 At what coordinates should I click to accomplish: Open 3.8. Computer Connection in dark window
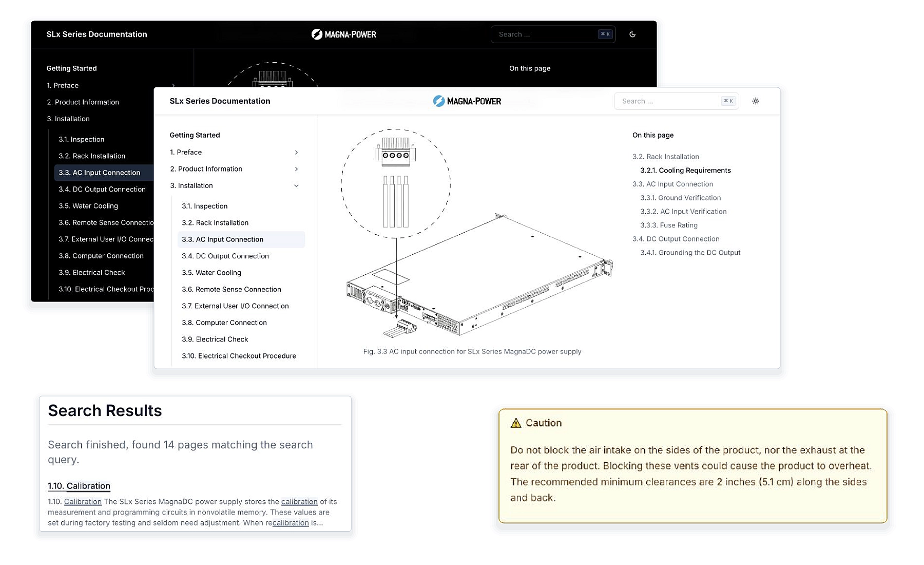pyautogui.click(x=101, y=256)
